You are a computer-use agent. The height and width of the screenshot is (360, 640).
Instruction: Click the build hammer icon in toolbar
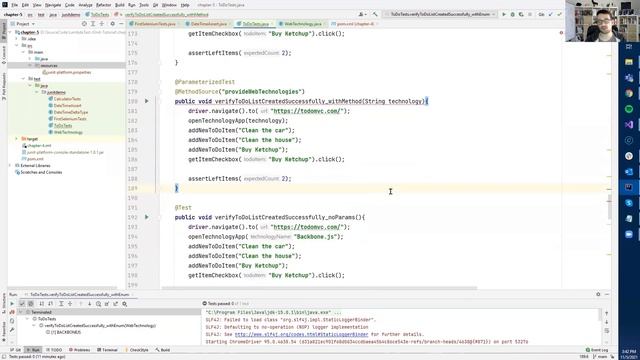click(375, 14)
